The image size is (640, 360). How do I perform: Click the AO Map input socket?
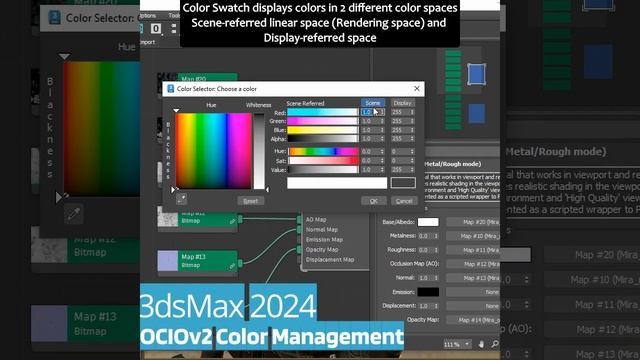click(x=299, y=220)
